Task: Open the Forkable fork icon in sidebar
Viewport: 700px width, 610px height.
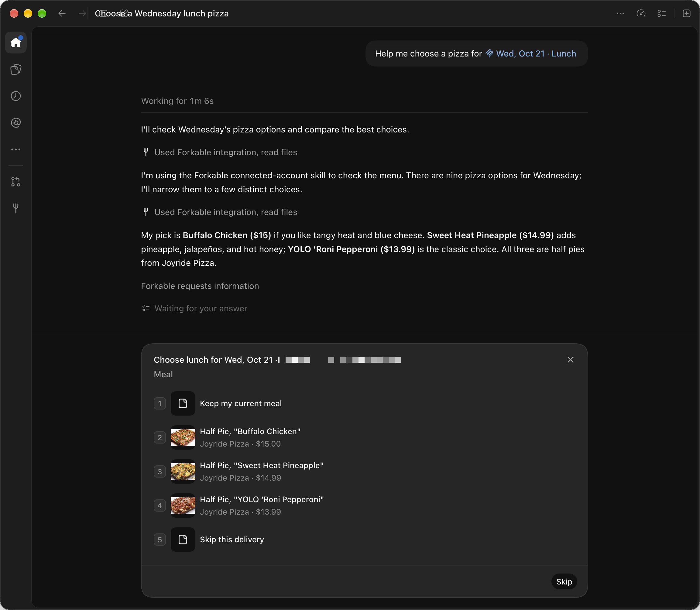Action: (16, 208)
